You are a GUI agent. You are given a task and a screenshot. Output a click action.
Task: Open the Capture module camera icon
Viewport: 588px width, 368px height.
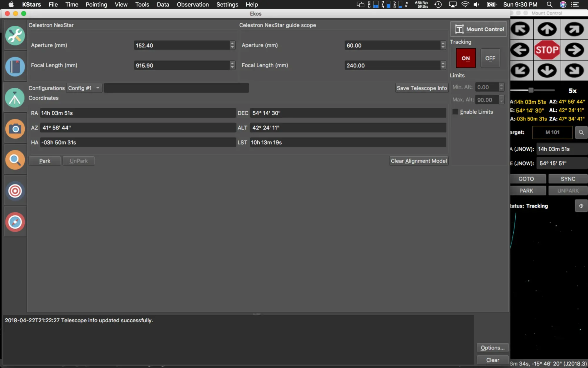click(15, 129)
